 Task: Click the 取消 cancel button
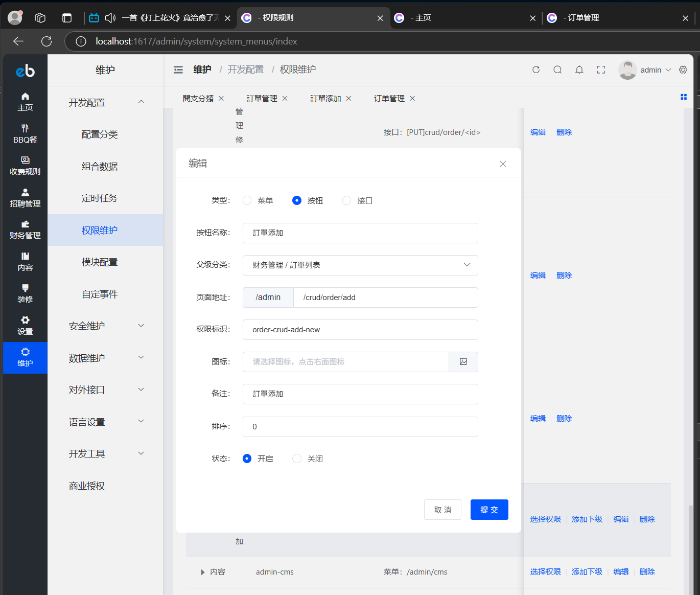(442, 510)
